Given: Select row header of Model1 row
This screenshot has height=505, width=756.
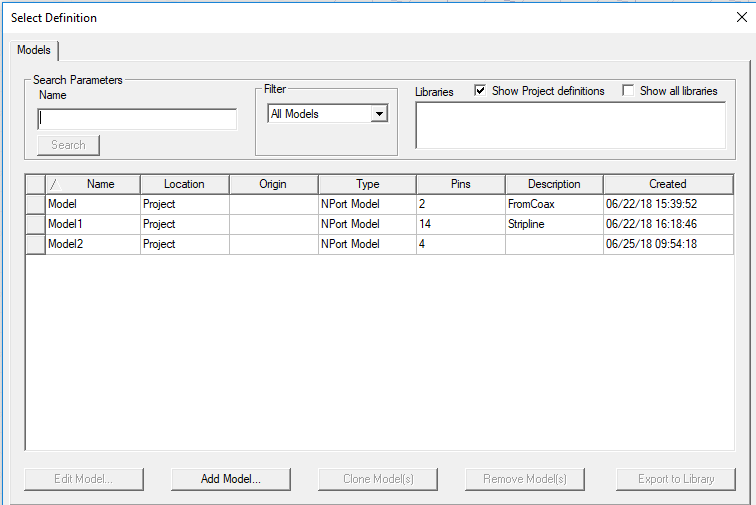Looking at the screenshot, I should click(x=36, y=224).
